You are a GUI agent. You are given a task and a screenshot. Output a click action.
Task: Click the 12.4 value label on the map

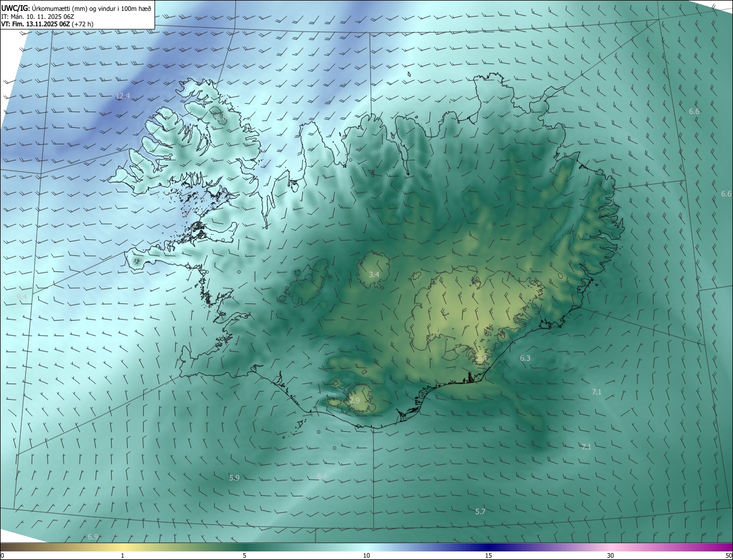point(123,96)
